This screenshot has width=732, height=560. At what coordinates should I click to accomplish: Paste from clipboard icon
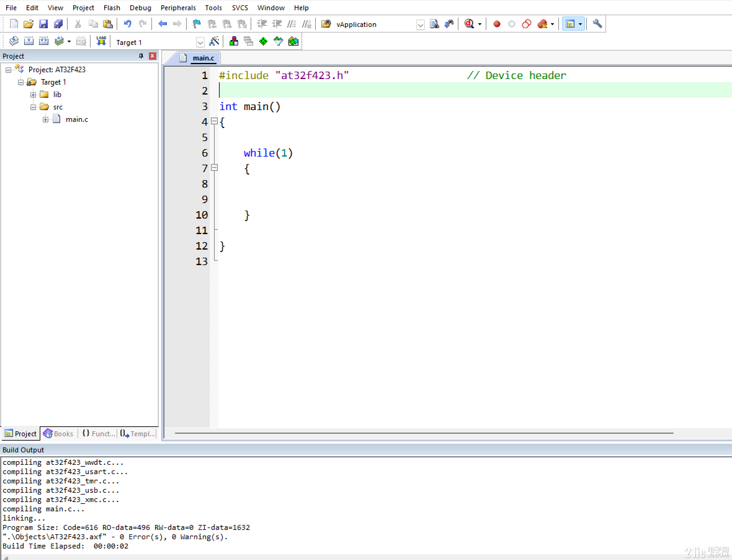pos(108,24)
